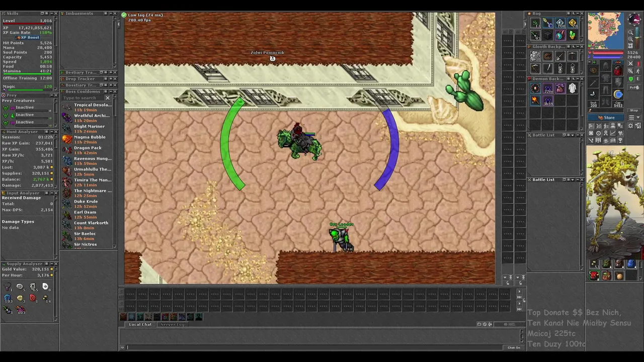Enable stand mode red figure
Screen dimensions: 644x362
[x=638, y=63]
